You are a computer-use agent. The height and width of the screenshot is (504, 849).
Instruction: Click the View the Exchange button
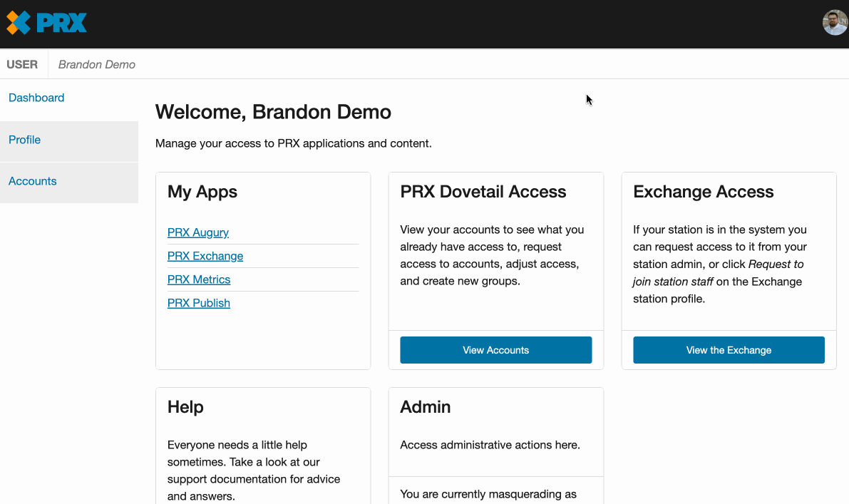click(729, 350)
